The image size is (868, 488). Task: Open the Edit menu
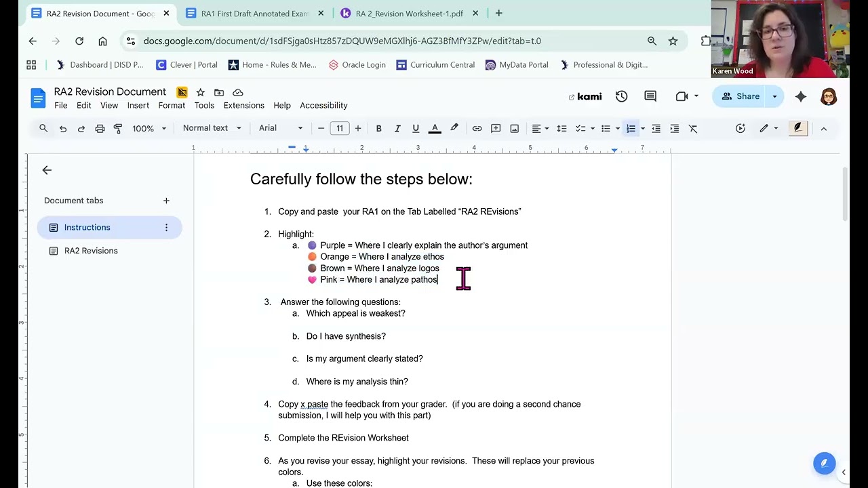[84, 105]
